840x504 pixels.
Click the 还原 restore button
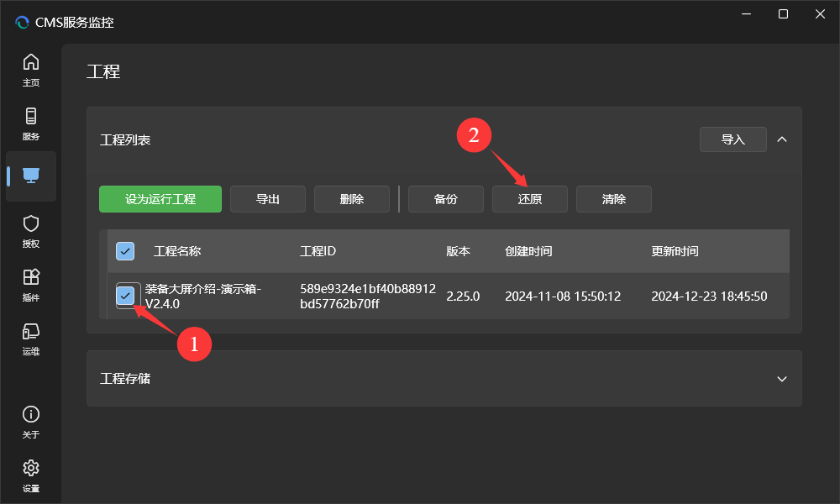click(x=530, y=199)
